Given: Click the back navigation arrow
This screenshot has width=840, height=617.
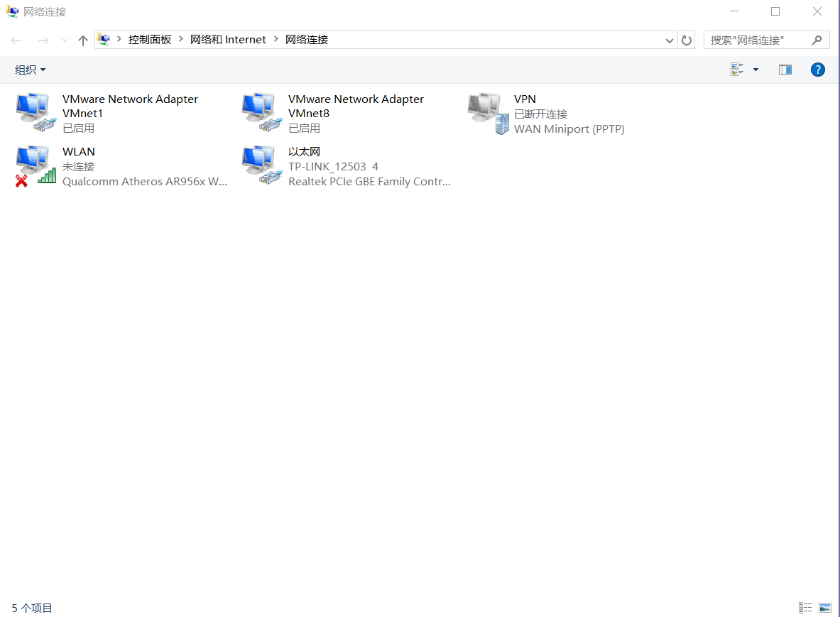Looking at the screenshot, I should [16, 40].
